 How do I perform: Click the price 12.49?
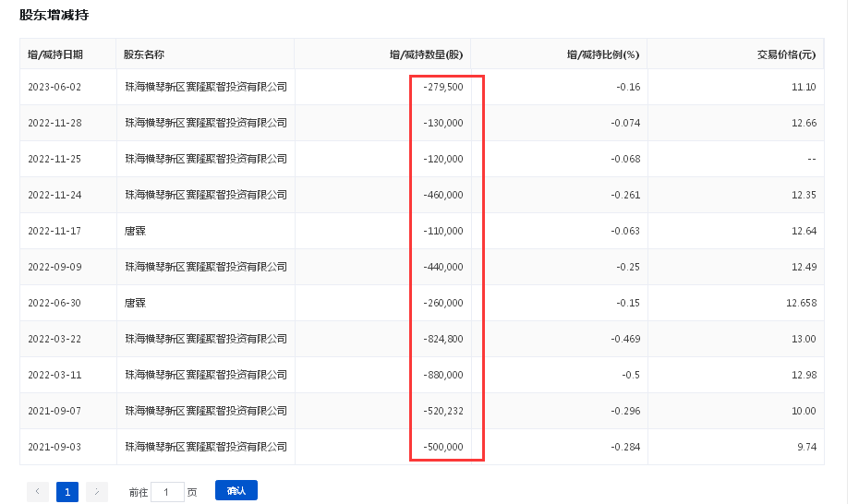tap(804, 267)
